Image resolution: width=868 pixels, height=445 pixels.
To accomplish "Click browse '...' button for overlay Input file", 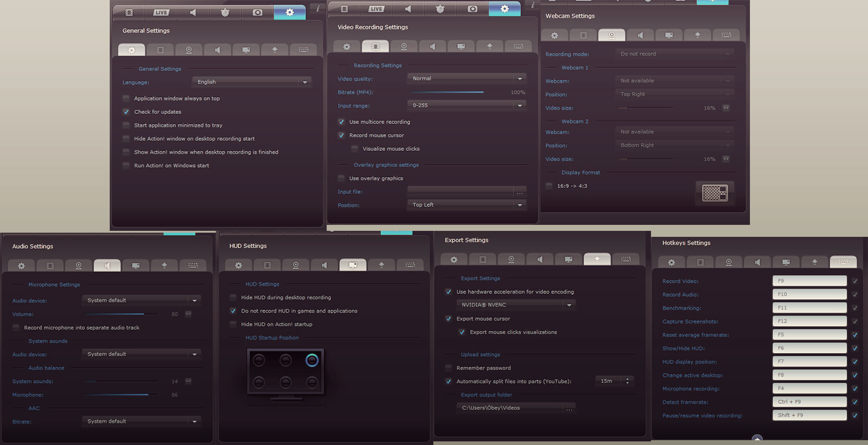I will [x=520, y=192].
